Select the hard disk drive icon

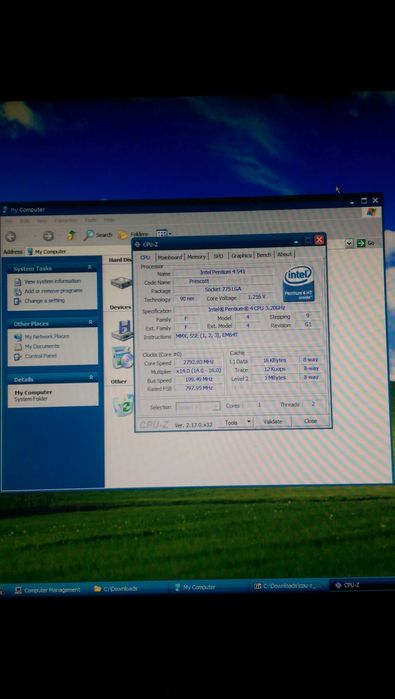(x=121, y=282)
